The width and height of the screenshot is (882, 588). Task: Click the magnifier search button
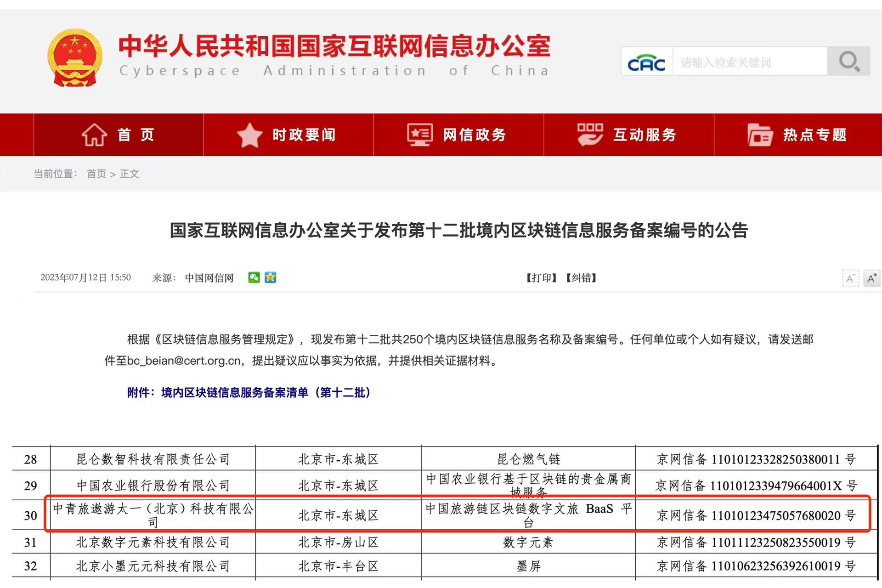click(x=849, y=61)
